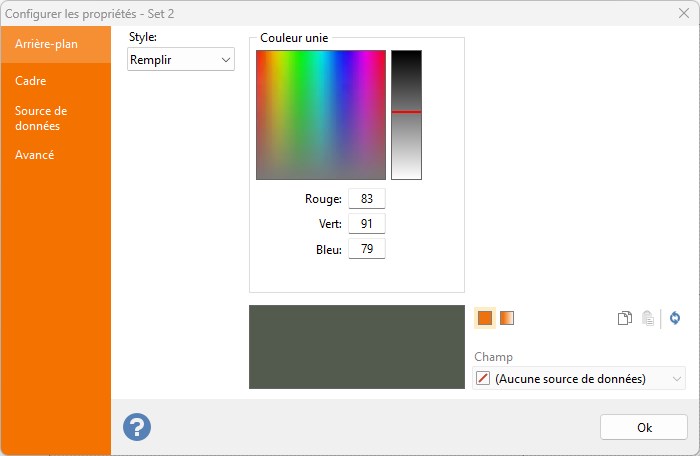Open help with the question mark icon

(x=137, y=427)
